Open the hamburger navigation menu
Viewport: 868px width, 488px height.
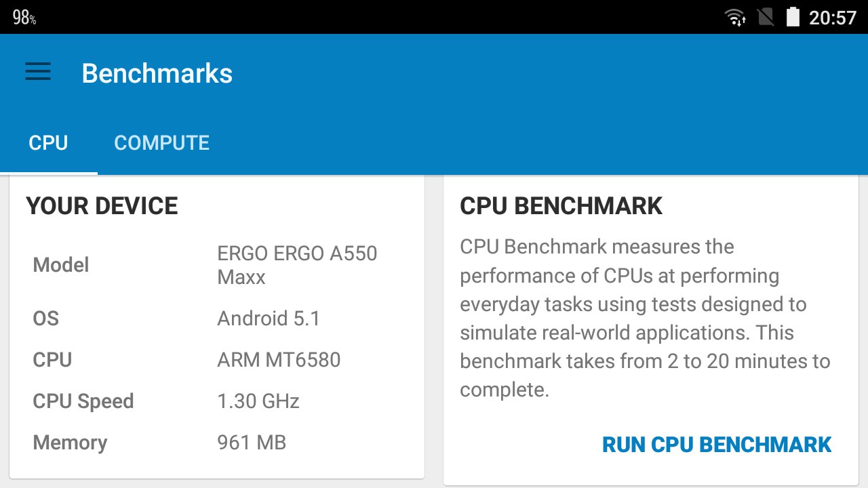pyautogui.click(x=38, y=73)
